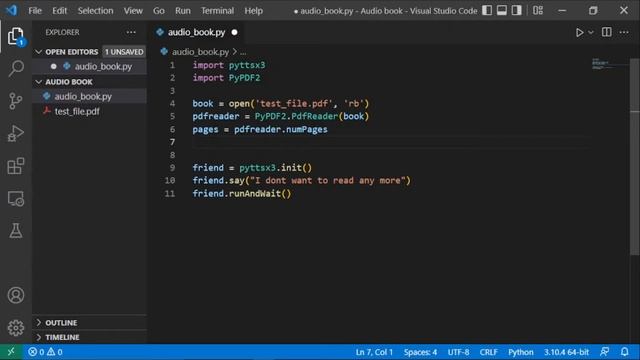Open the Remote Explorer view
Image resolution: width=640 pixels, height=360 pixels.
pyautogui.click(x=16, y=199)
